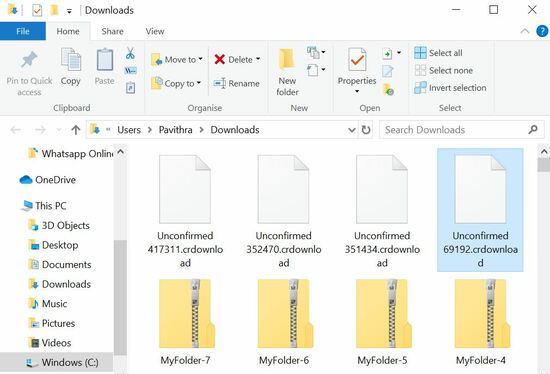Select the MyFolder-5 zip file

coord(382,322)
